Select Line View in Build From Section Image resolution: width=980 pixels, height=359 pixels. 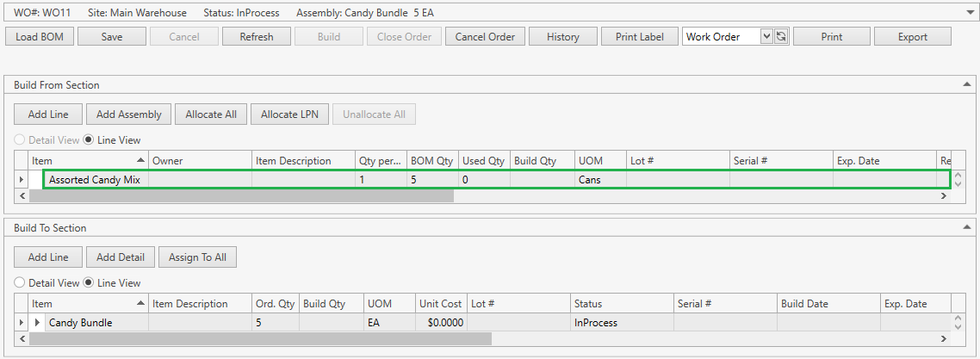pyautogui.click(x=89, y=140)
